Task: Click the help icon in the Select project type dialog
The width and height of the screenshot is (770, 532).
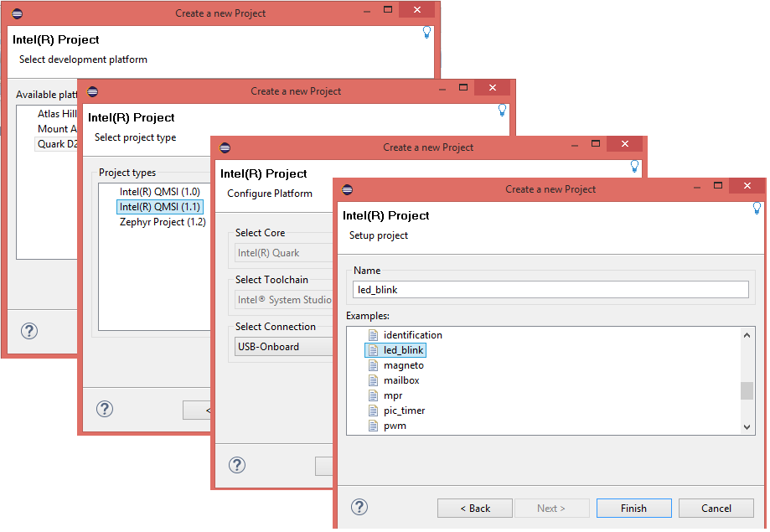Action: pos(105,409)
